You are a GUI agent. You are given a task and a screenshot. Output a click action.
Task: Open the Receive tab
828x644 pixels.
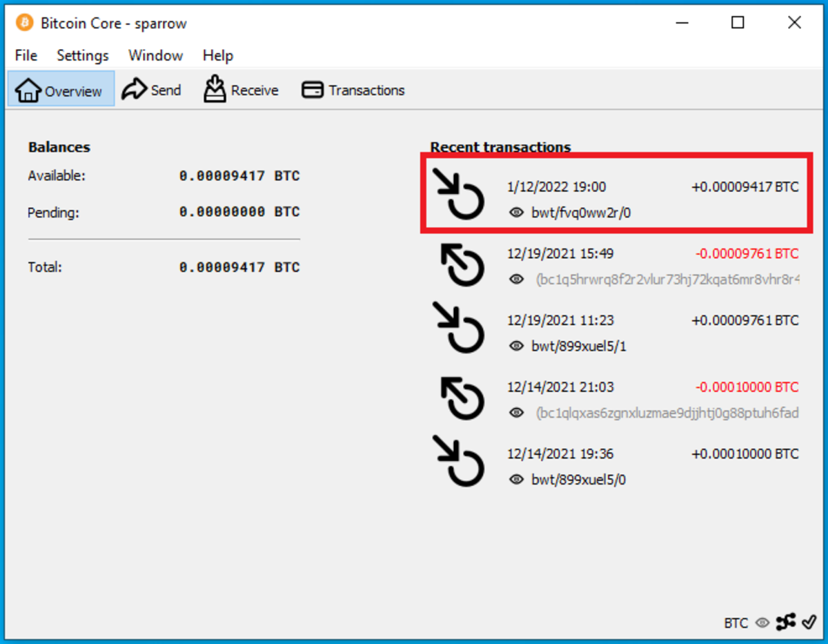tap(241, 90)
